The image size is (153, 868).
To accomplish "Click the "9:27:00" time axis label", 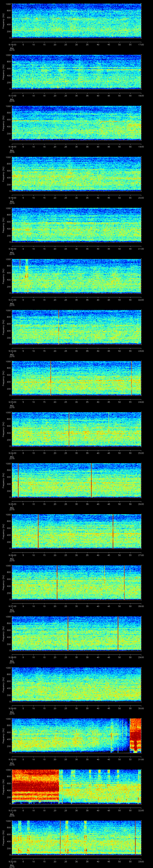I will [x=12, y=606].
